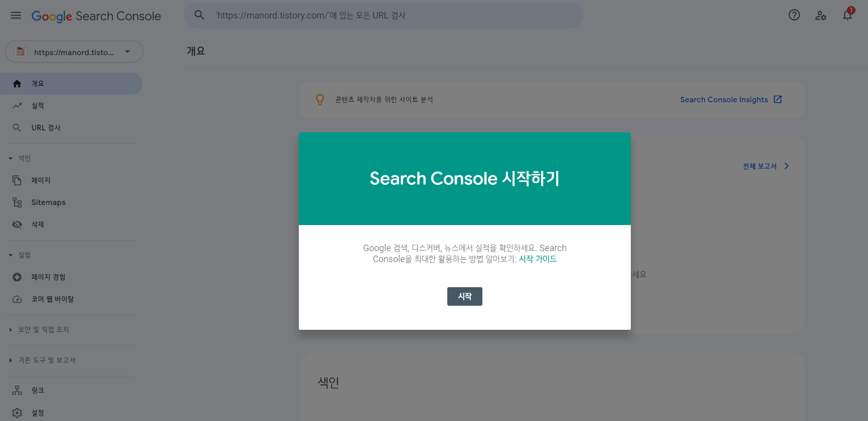Click the sitemap icon next to Sitemaps

[17, 202]
